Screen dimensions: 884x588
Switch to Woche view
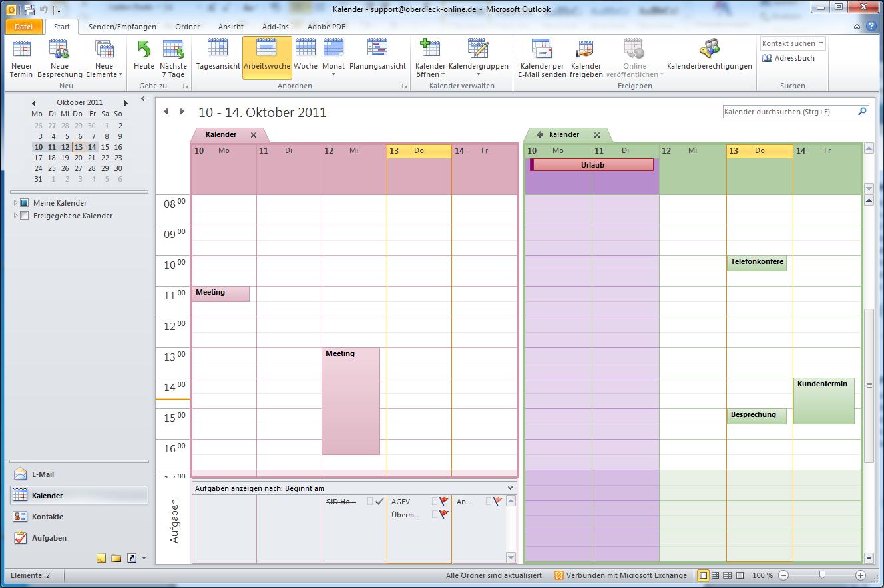[x=306, y=55]
